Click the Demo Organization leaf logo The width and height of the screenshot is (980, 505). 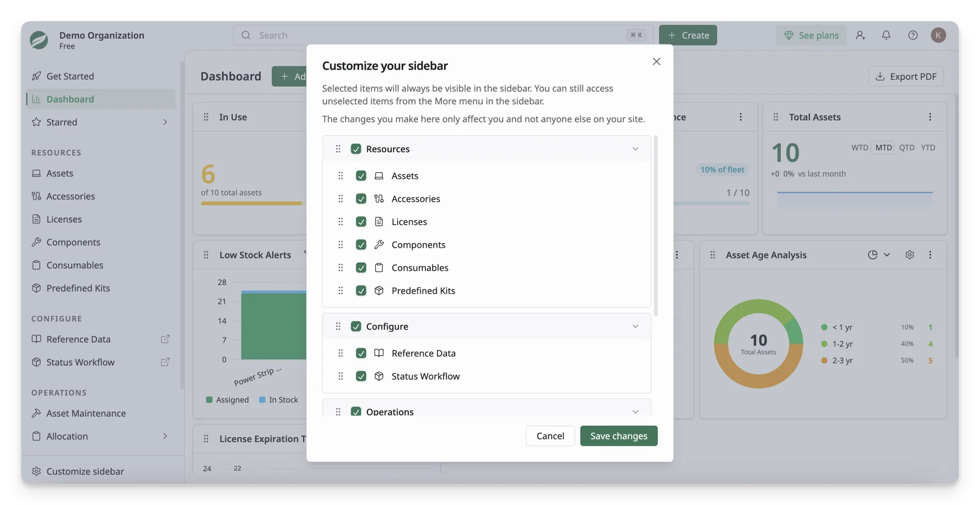point(39,40)
